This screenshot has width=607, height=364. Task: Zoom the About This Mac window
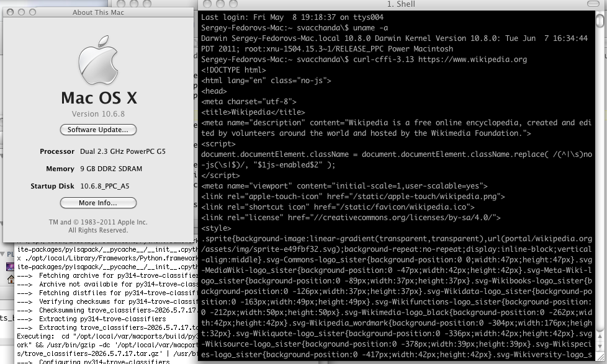pos(32,12)
